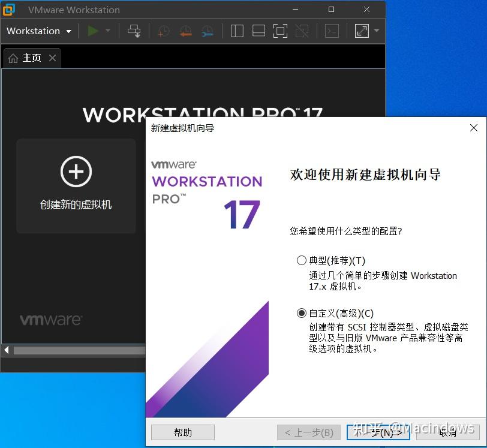The height and width of the screenshot is (448, 487).
Task: Toggle the library sidebar panel icon
Action: (x=237, y=31)
